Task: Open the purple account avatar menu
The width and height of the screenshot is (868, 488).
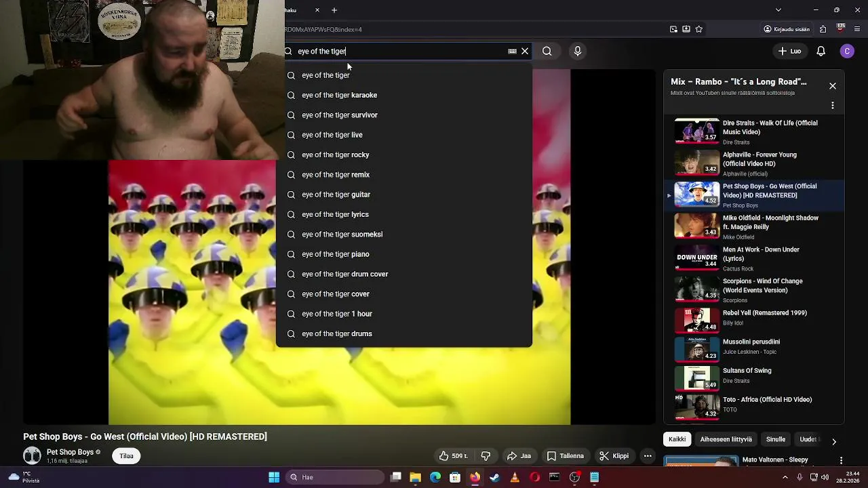Action: [847, 51]
